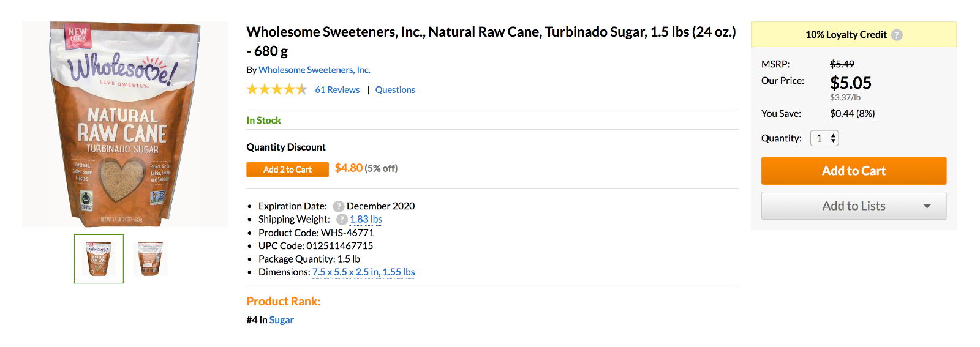Screen dimensions: 980x347
Task: Click the Expiration Date question mark icon
Action: 339,206
